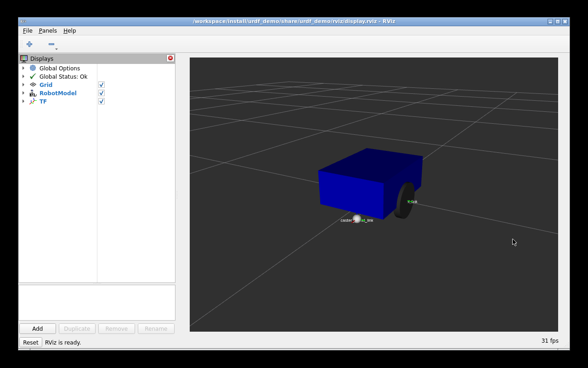Image resolution: width=588 pixels, height=368 pixels.
Task: Open the small arrow below minus icon
Action: [57, 49]
